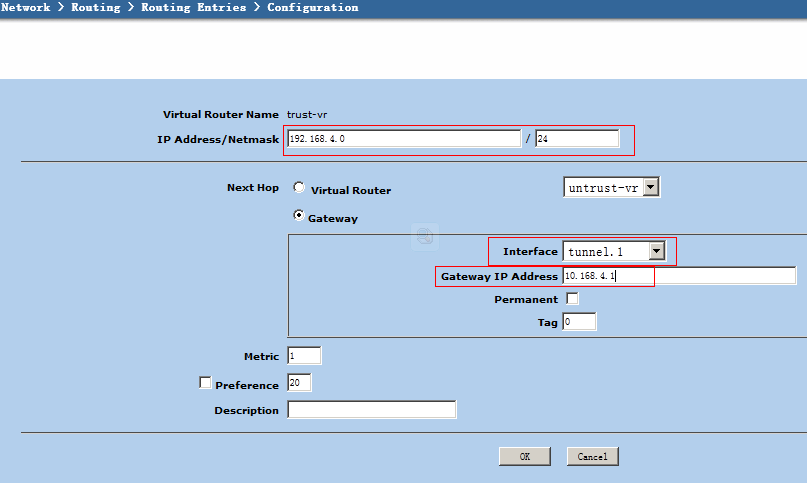Click the Netmask field containing 24

576,139
